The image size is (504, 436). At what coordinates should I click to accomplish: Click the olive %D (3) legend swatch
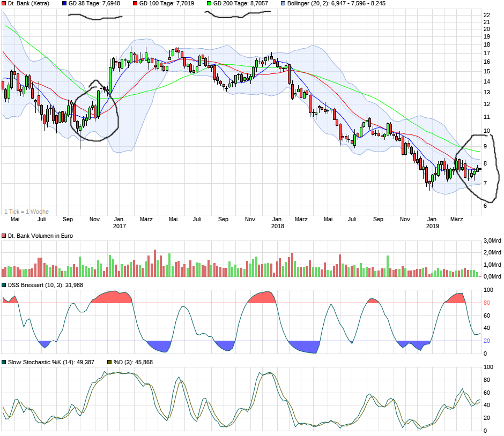[x=109, y=362]
